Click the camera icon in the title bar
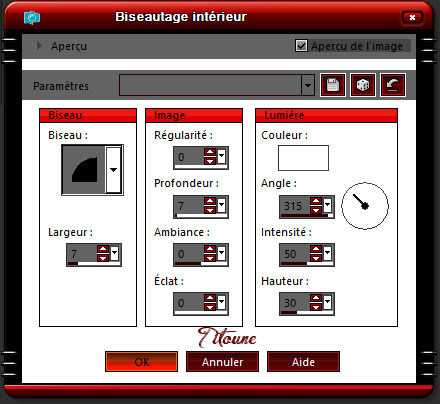Screen dimensions: 440x404 click(32, 18)
